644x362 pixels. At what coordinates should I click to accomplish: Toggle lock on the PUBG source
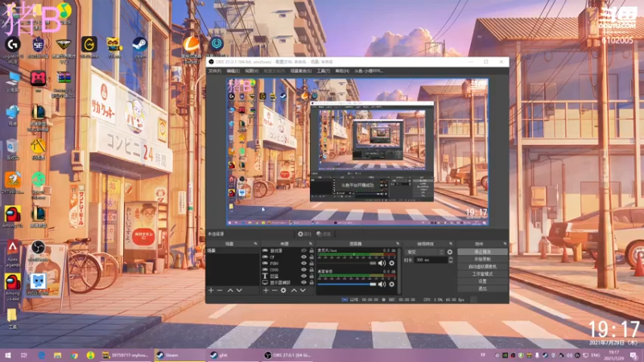pos(312,264)
